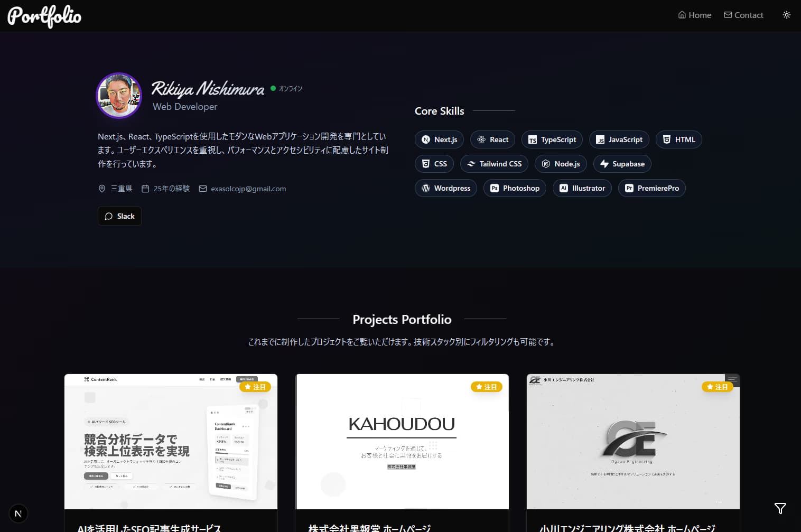This screenshot has width=801, height=532.
Task: Choose the Tailwind CSS skill badge
Action: (x=494, y=164)
